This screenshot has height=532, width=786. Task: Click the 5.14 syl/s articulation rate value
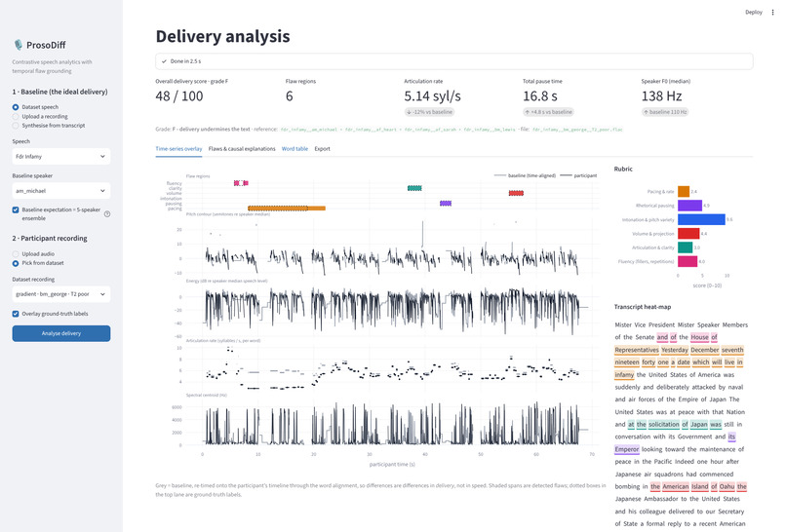tap(433, 96)
